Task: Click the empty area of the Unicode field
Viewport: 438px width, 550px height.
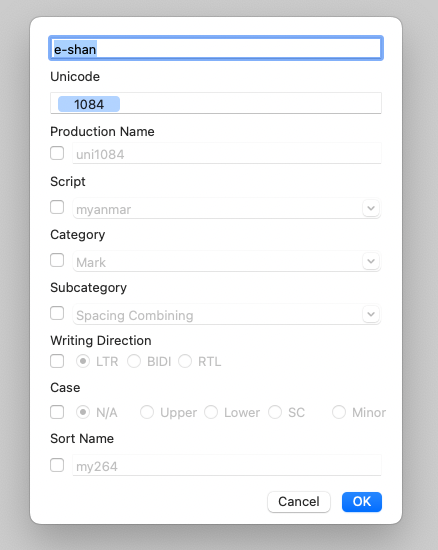Action: tap(250, 103)
